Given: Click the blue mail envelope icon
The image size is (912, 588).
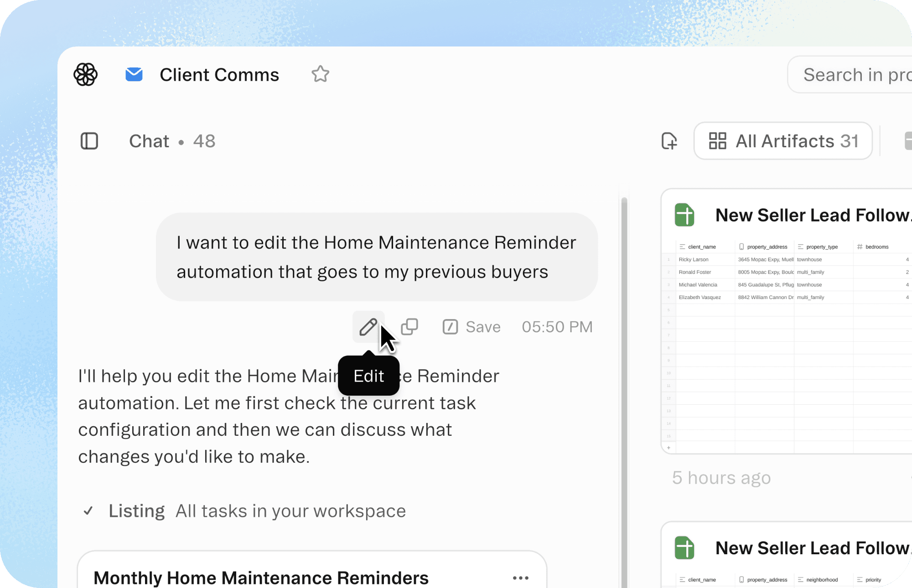Looking at the screenshot, I should click(134, 74).
